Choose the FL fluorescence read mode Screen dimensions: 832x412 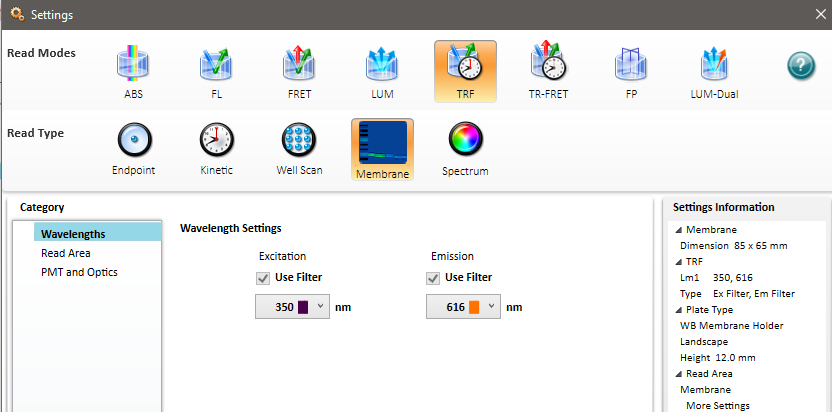pyautogui.click(x=216, y=64)
